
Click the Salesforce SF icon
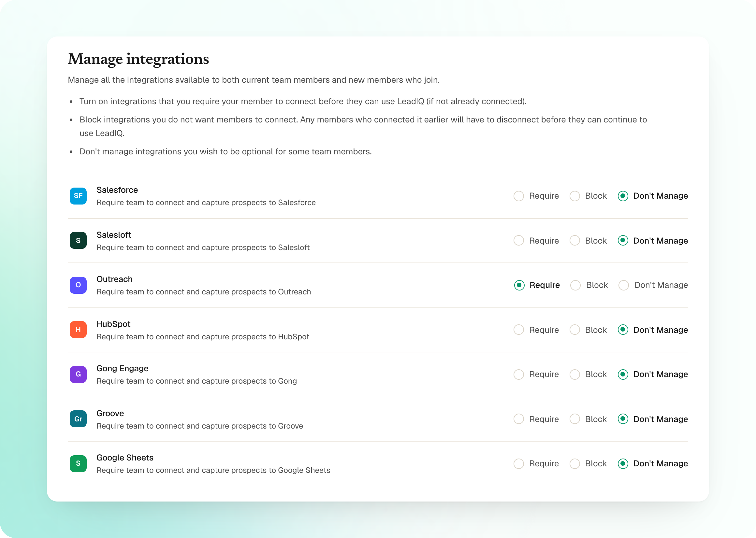[78, 196]
